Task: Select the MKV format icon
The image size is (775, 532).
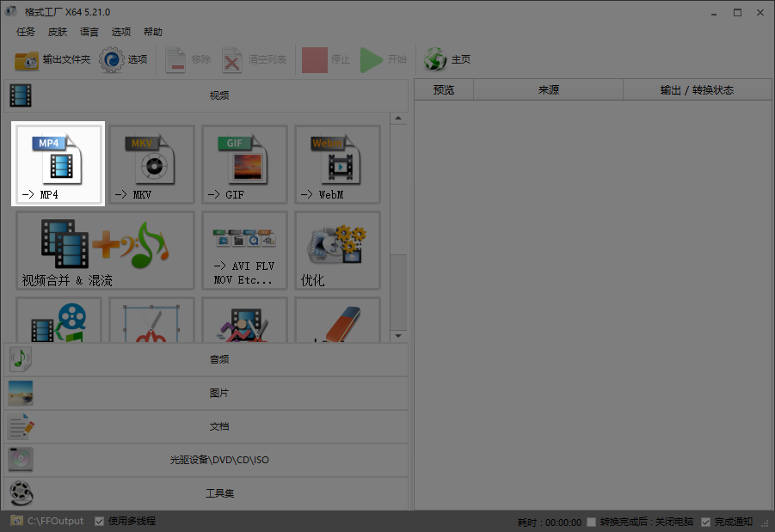Action: click(151, 163)
